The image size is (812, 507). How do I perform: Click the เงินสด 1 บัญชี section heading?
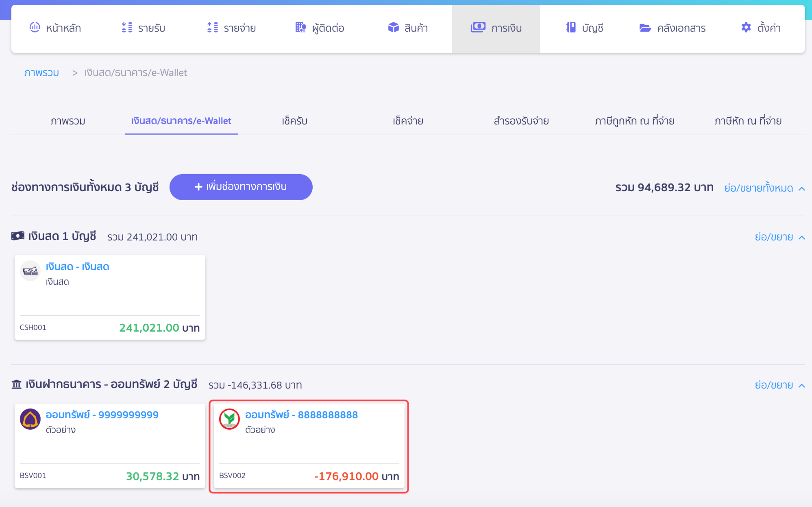(62, 236)
